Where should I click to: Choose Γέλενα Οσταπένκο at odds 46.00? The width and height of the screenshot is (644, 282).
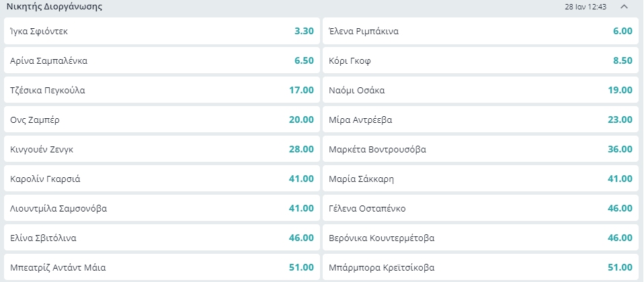click(480, 208)
